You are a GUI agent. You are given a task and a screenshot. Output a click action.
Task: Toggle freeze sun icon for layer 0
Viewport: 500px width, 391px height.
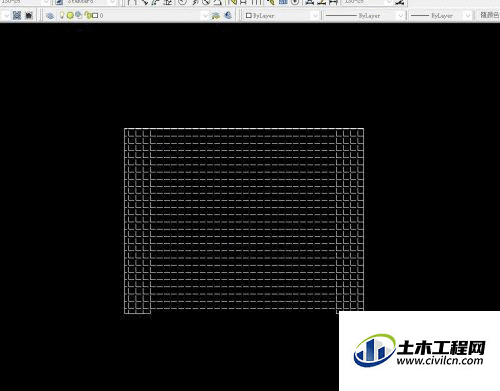point(70,15)
